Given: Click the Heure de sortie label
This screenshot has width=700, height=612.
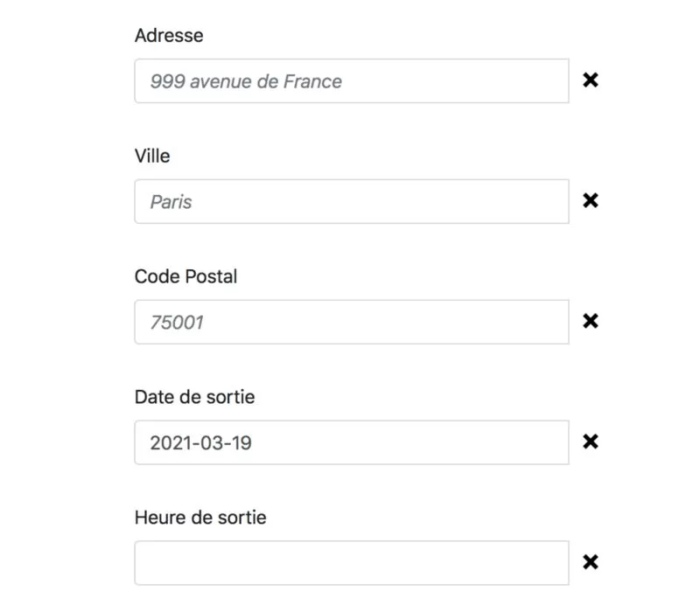Looking at the screenshot, I should tap(200, 518).
